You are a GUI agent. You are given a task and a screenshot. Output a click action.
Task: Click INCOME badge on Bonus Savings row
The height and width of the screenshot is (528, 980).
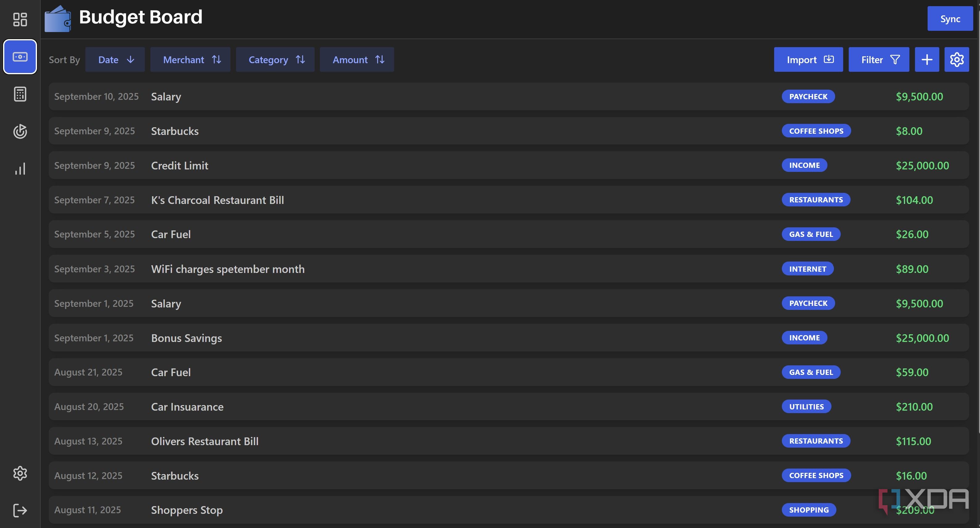(804, 338)
